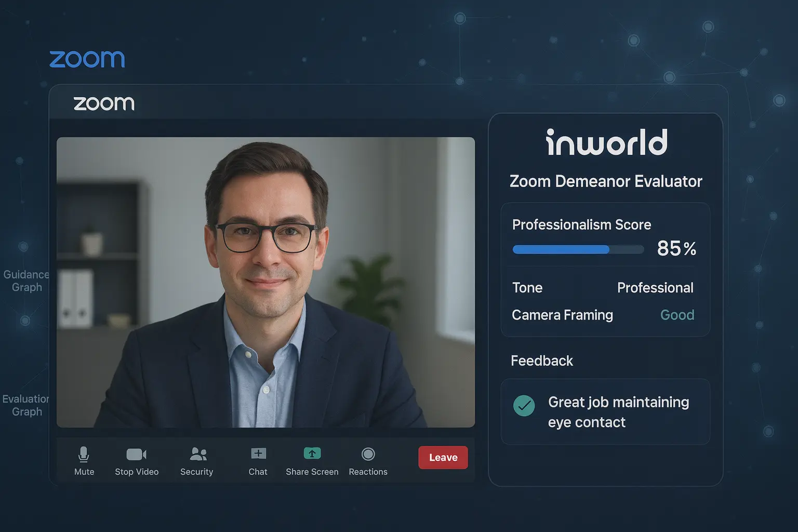The height and width of the screenshot is (532, 798).
Task: Click the green feedback checkmark icon
Action: [524, 406]
